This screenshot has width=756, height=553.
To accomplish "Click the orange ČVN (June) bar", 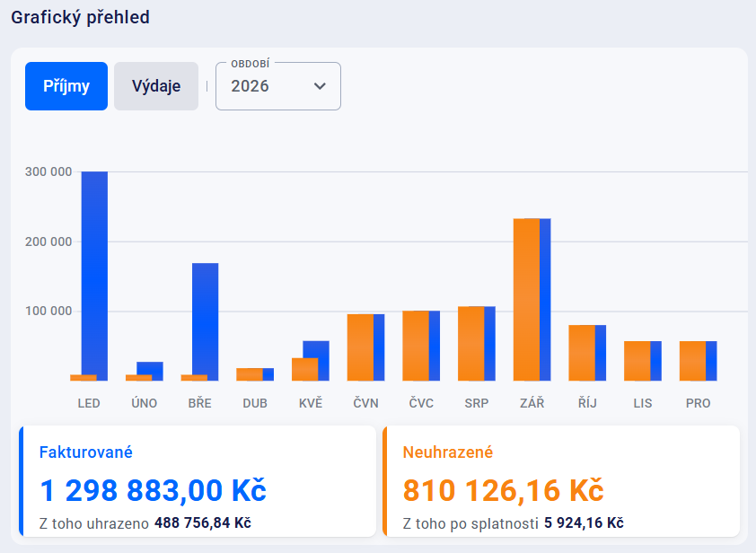I will [x=360, y=347].
